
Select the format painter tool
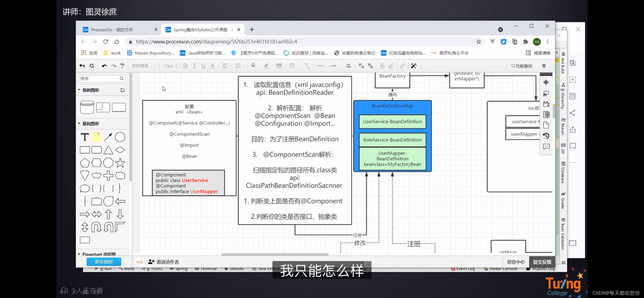pos(122,66)
